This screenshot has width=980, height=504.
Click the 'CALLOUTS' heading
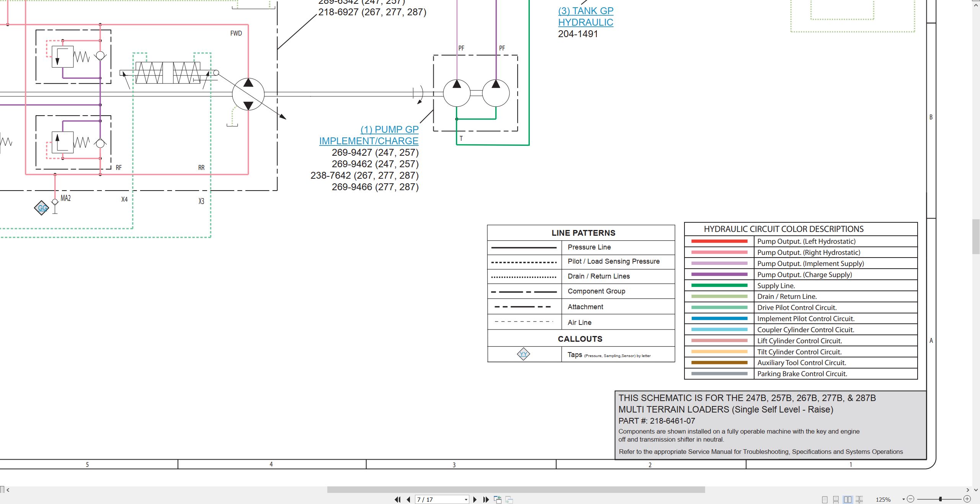[x=580, y=339]
